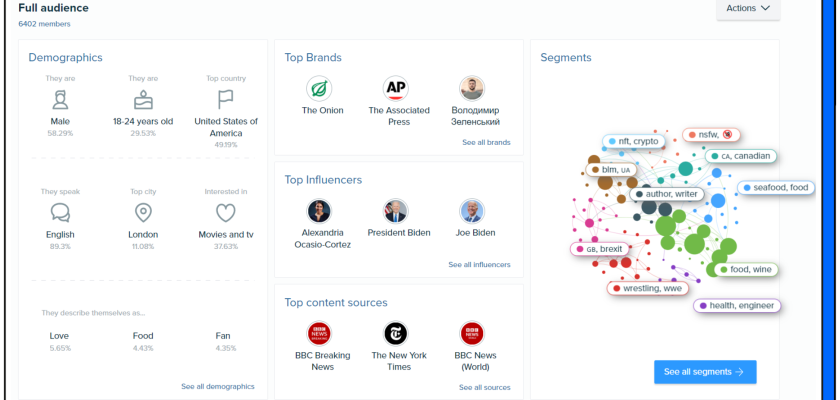This screenshot has height=400, width=840.
Task: Select the seafood, food segment label
Action: click(x=777, y=188)
